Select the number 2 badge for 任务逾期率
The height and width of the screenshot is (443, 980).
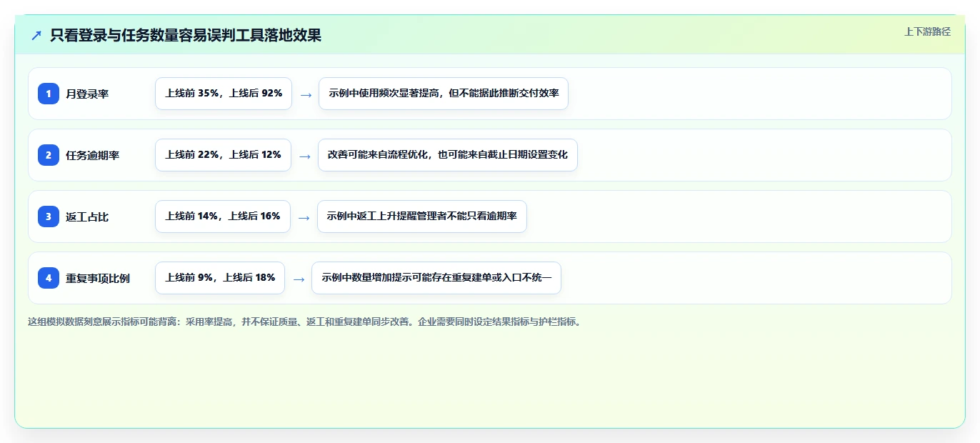click(x=49, y=155)
